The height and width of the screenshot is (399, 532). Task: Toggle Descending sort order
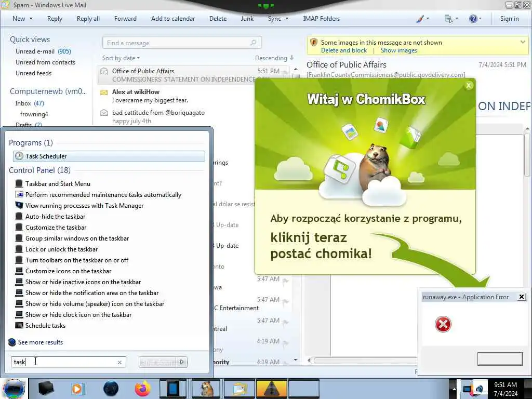click(274, 58)
